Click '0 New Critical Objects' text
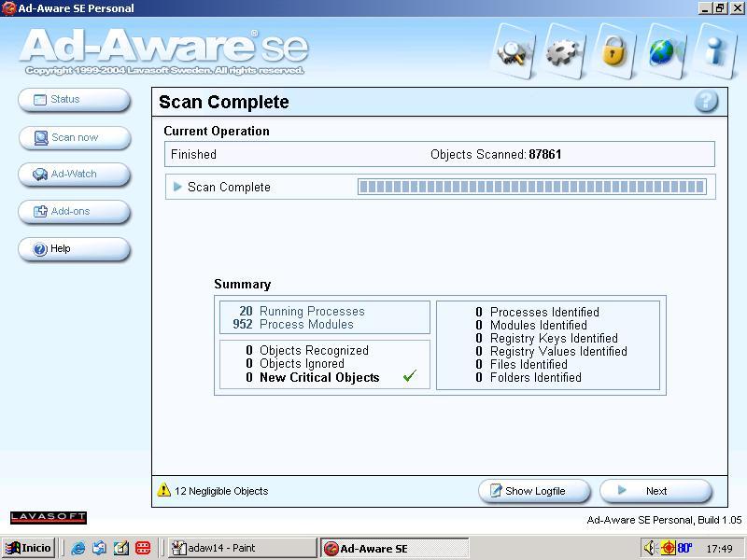The width and height of the screenshot is (747, 560). (x=313, y=378)
